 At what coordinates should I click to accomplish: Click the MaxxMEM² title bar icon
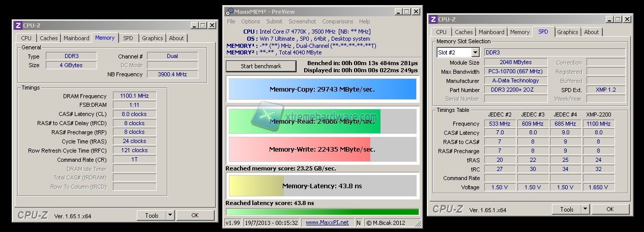pyautogui.click(x=229, y=11)
